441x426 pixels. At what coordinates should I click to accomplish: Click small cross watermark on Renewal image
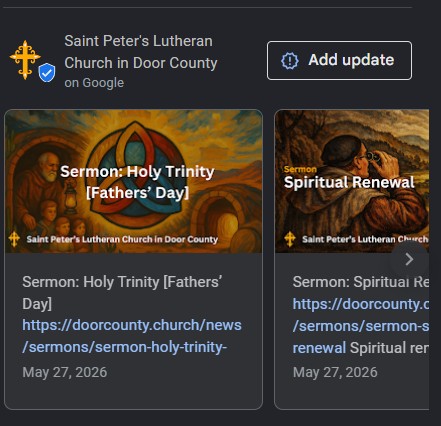pyautogui.click(x=290, y=239)
